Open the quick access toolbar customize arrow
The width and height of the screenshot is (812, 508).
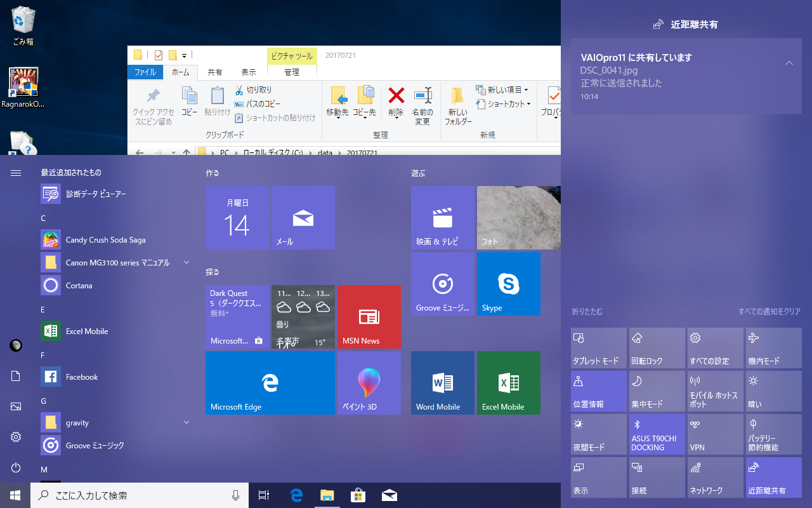(184, 55)
